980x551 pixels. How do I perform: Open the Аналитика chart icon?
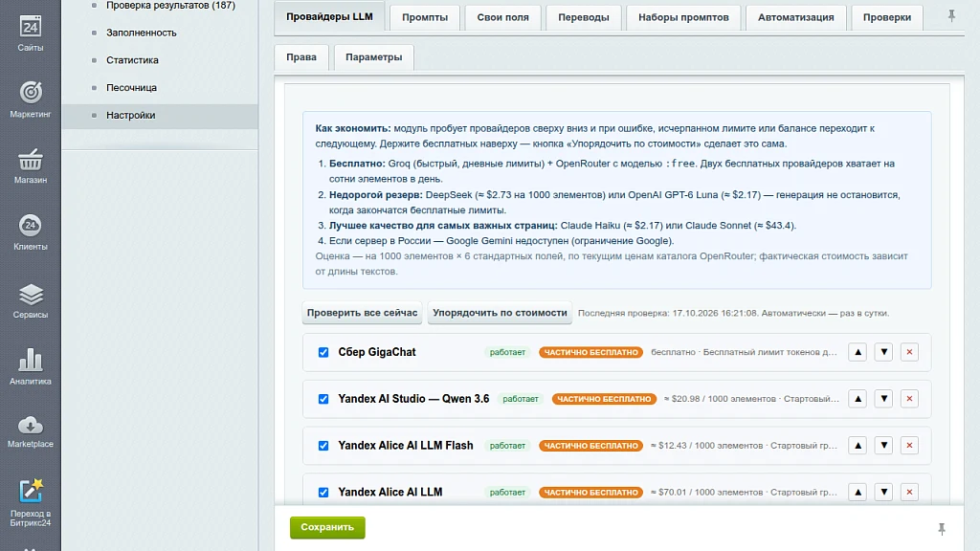pos(30,360)
